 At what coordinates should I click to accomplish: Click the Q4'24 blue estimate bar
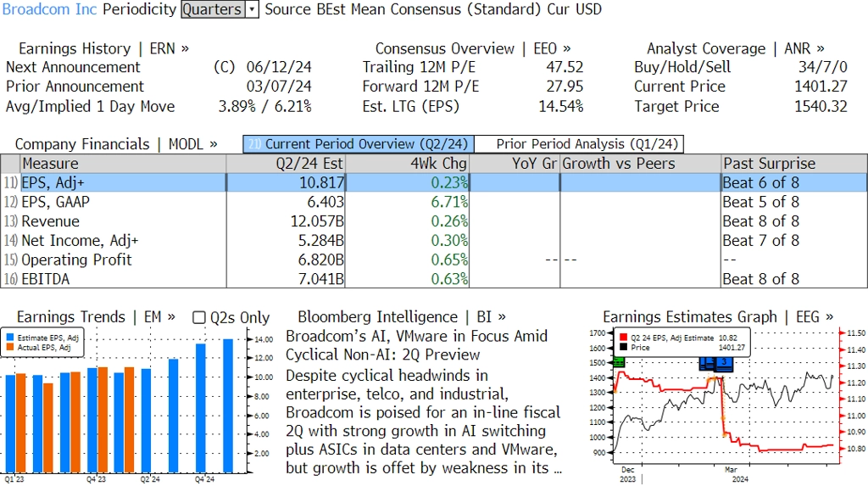coord(200,408)
